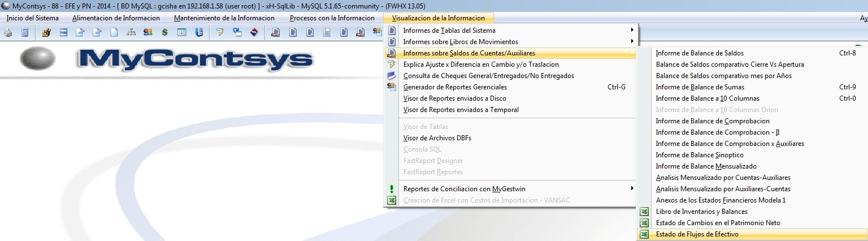The image size is (868, 241).
Task: Open the Procesos con la Informacion menu
Action: 332,18
